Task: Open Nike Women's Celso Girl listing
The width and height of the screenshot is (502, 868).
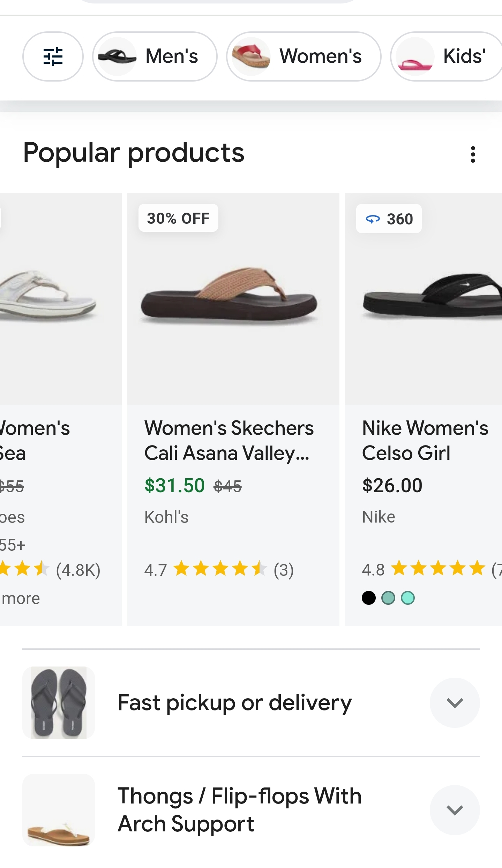Action: 425,440
